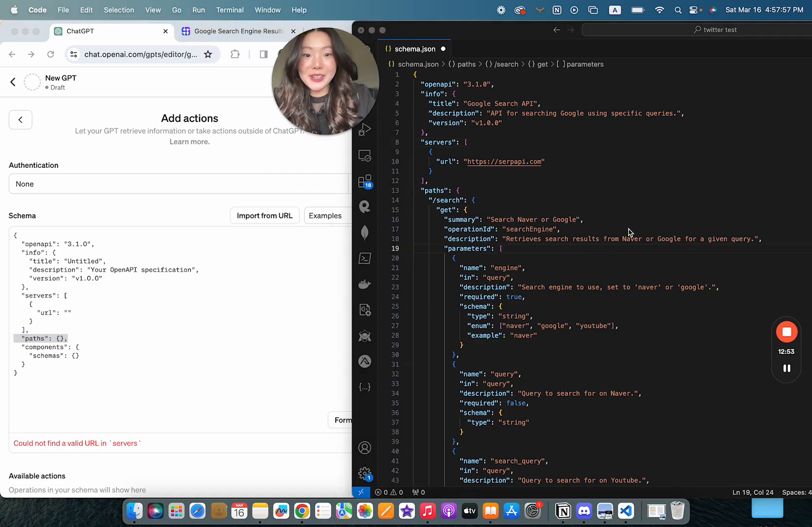Click the Format button under schema
This screenshot has width=812, height=527.
pos(340,420)
